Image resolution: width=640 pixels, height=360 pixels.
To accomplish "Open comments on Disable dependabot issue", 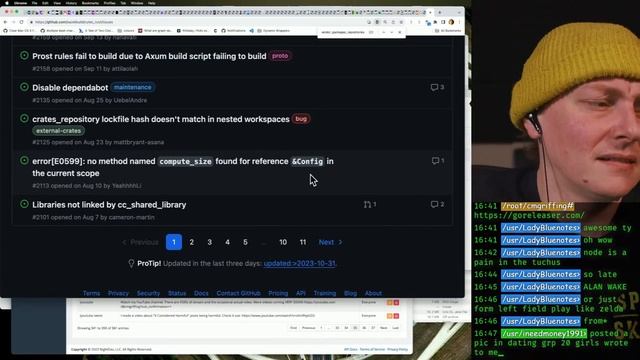I will (437, 87).
